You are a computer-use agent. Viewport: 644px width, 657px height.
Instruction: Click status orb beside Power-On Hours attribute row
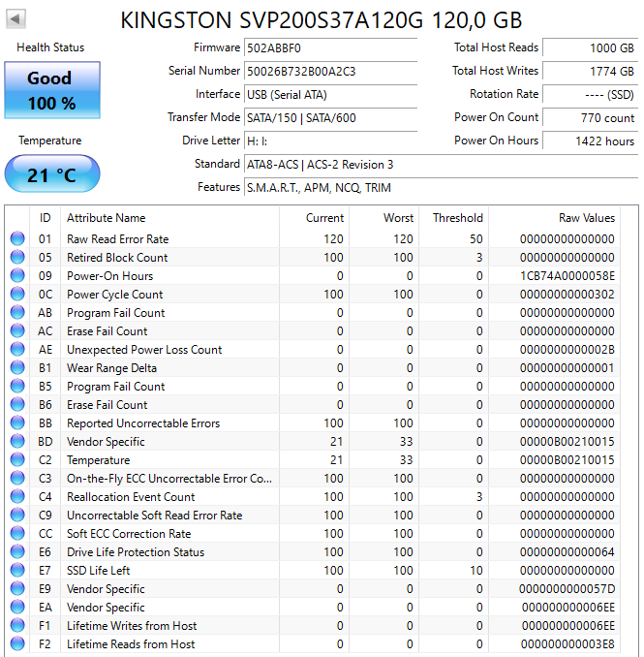(x=17, y=276)
